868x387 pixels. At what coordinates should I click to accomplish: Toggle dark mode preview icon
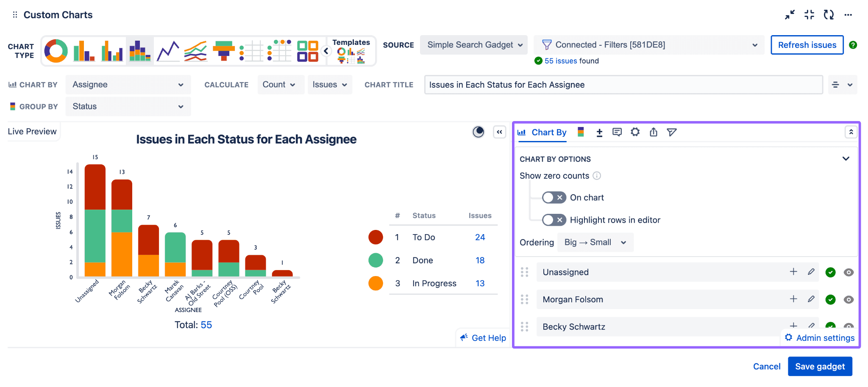coord(478,132)
